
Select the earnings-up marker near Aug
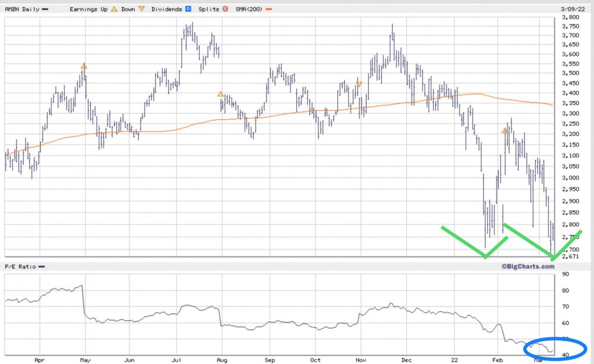(220, 94)
